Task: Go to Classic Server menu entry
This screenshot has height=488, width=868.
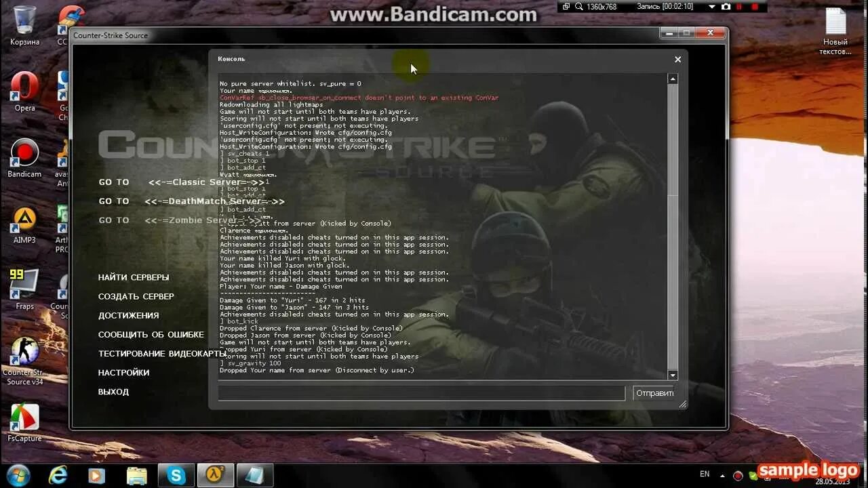Action: tap(182, 182)
